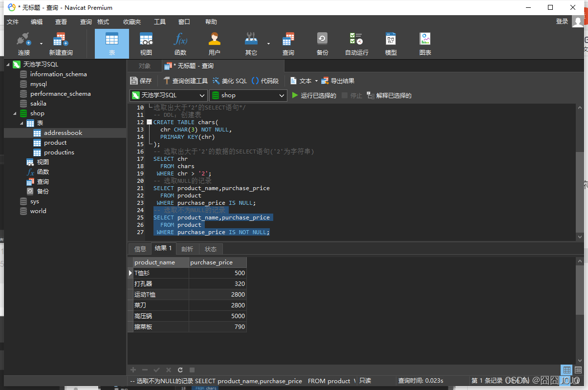Select the sakila database
The image size is (588, 390).
38,104
